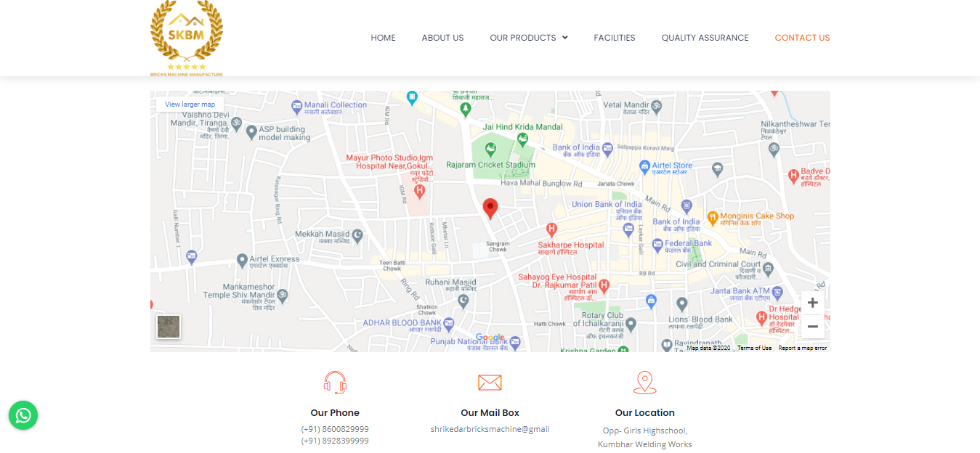This screenshot has width=980, height=453.
Task: Click the Civil and Criminal Court icon
Action: click(768, 269)
